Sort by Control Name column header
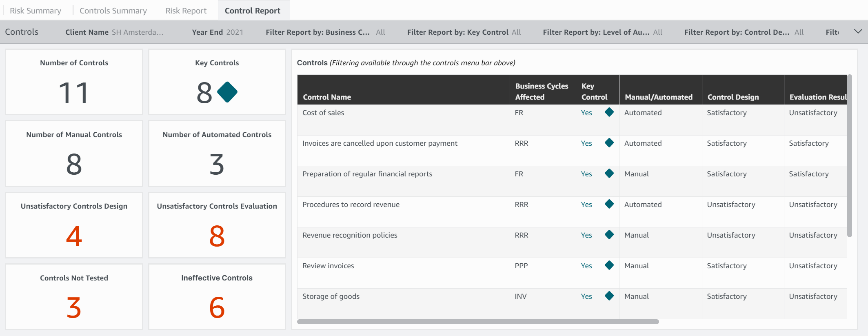 327,97
